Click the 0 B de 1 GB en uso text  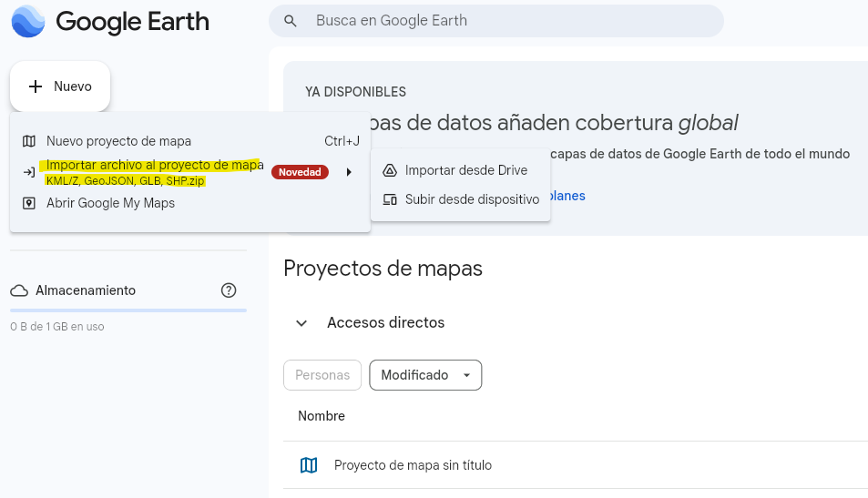pos(57,327)
